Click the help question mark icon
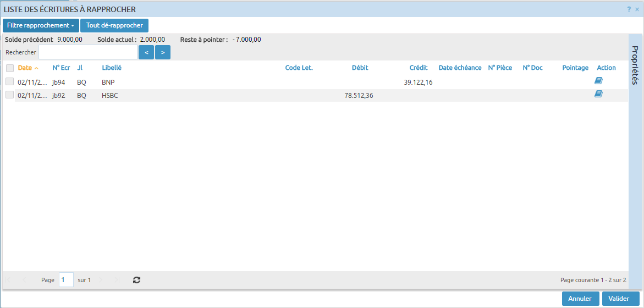The height and width of the screenshot is (308, 644). pos(629,9)
